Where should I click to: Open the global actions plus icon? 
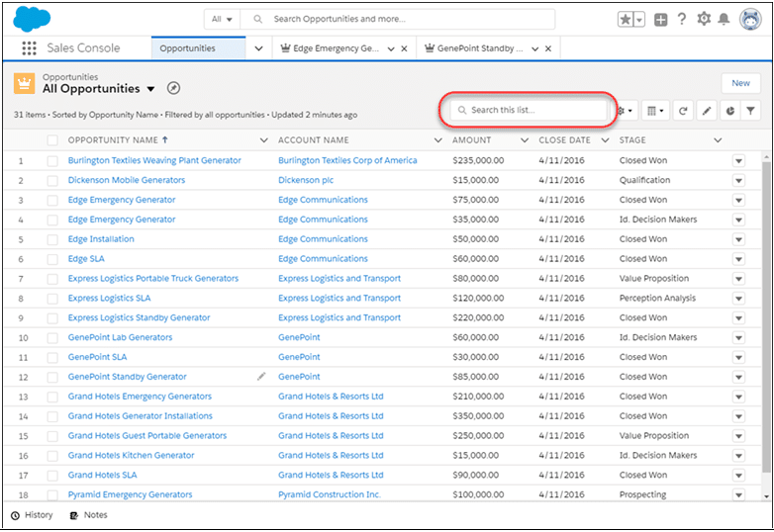pyautogui.click(x=660, y=20)
